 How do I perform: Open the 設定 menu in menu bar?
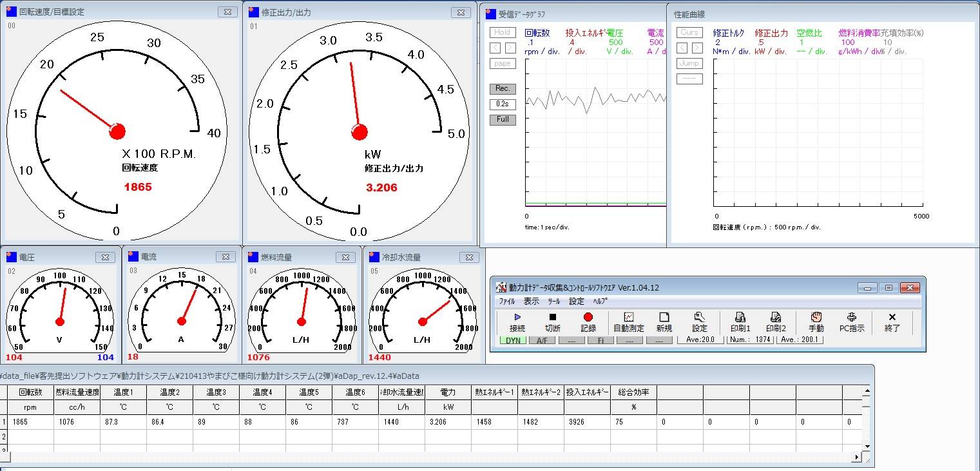click(x=577, y=301)
